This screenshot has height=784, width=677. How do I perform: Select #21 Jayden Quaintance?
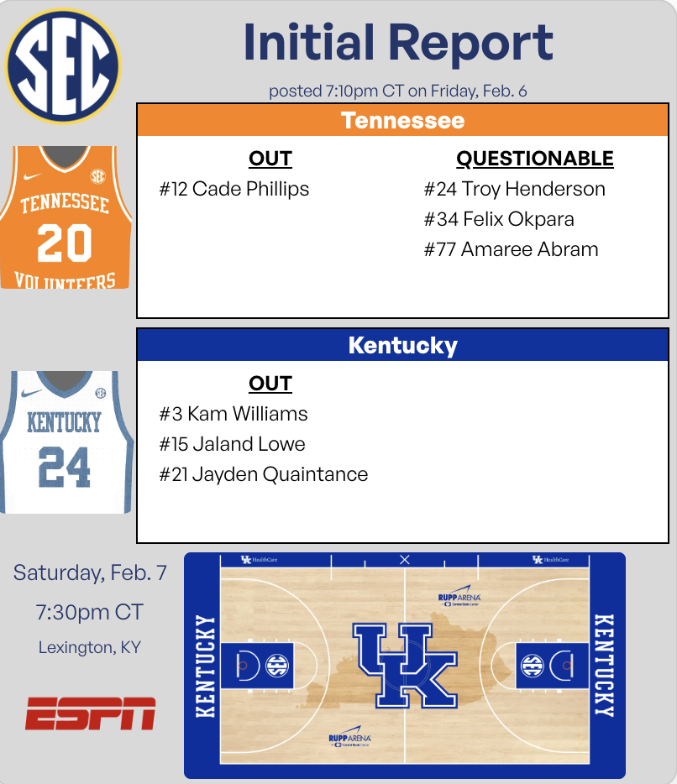pyautogui.click(x=264, y=474)
